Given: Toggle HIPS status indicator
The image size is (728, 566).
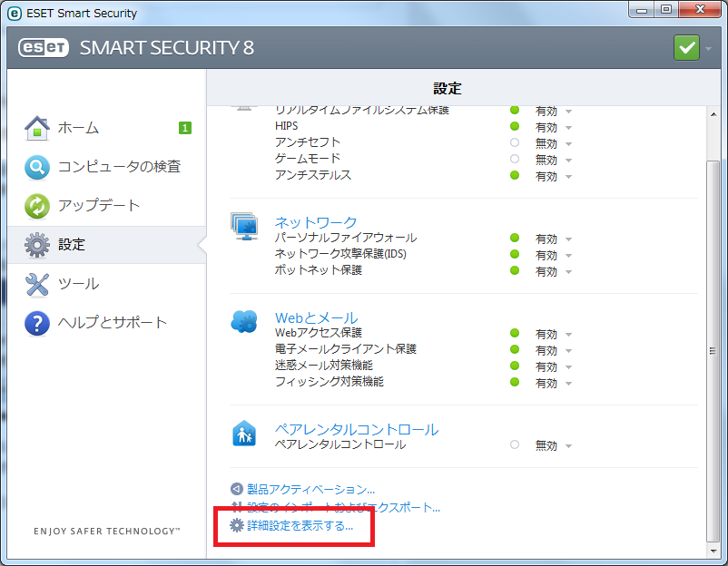Looking at the screenshot, I should [x=515, y=126].
